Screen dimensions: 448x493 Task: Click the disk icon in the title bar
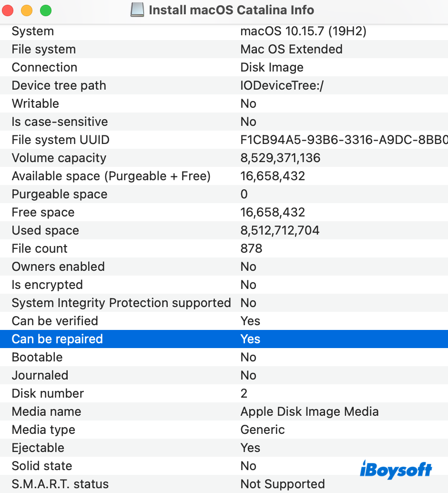point(137,10)
